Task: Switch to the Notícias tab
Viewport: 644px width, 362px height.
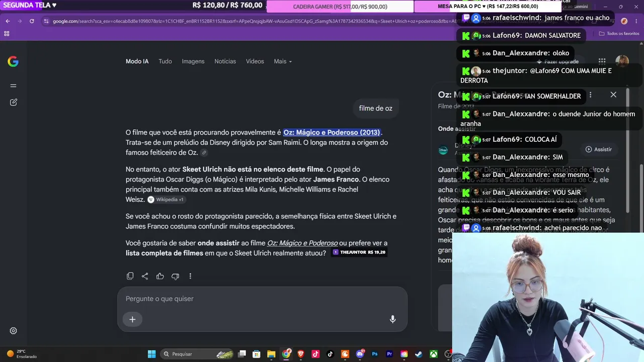Action: point(225,61)
